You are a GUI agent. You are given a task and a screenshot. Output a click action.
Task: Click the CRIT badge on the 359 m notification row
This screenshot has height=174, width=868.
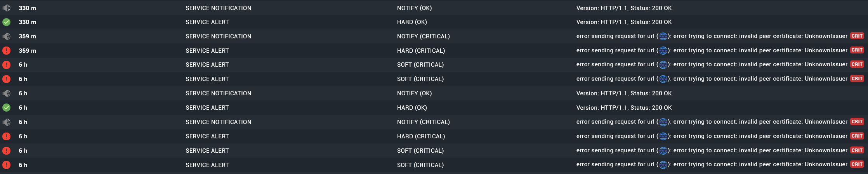click(857, 36)
